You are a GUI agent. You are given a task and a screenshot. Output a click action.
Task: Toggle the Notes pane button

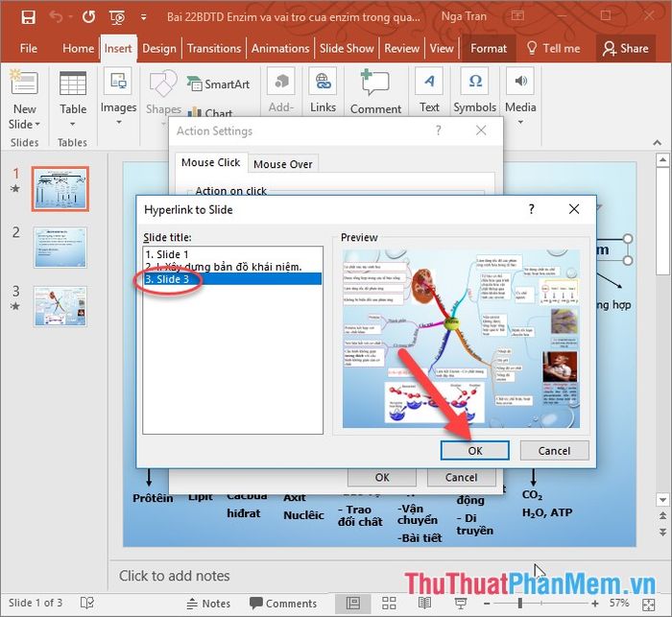tap(208, 604)
